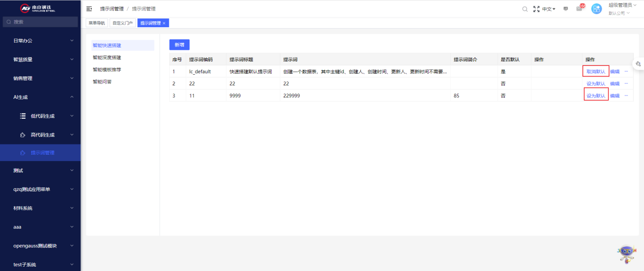This screenshot has width=644, height=271.
Task: Click the prompt text starting 创建一个数据表
Action: pyautogui.click(x=365, y=71)
